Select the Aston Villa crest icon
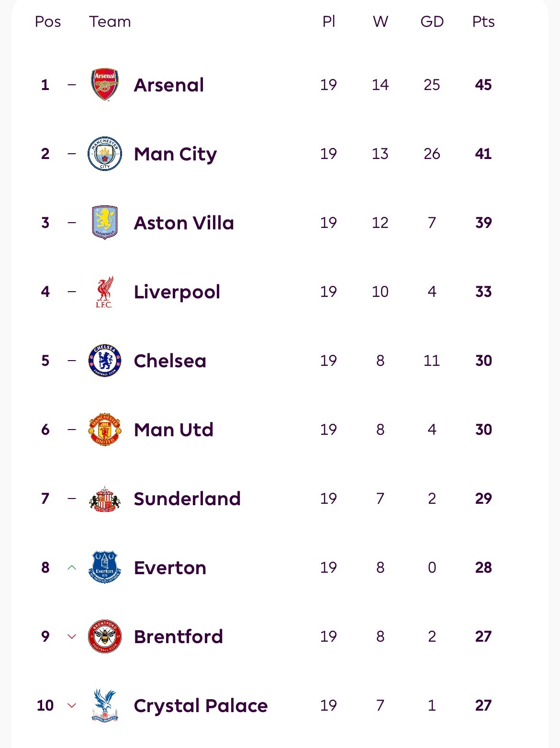Viewport: 560px width, 748px height. (105, 223)
